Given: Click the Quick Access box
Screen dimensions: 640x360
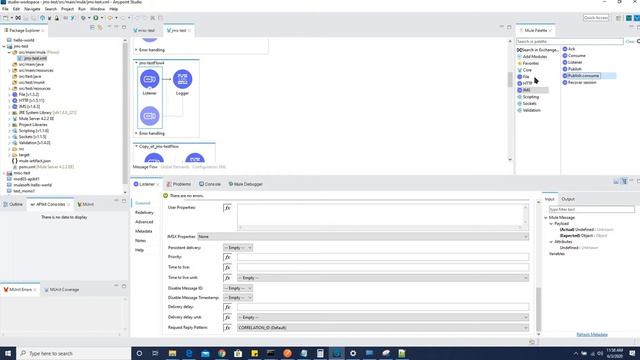Looking at the screenshot, I should (x=596, y=18).
